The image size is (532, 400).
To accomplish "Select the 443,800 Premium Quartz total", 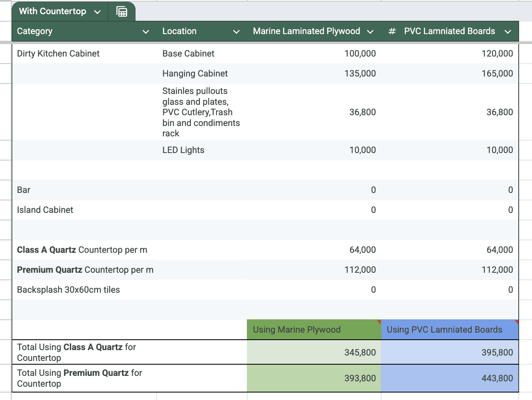I will [x=497, y=378].
